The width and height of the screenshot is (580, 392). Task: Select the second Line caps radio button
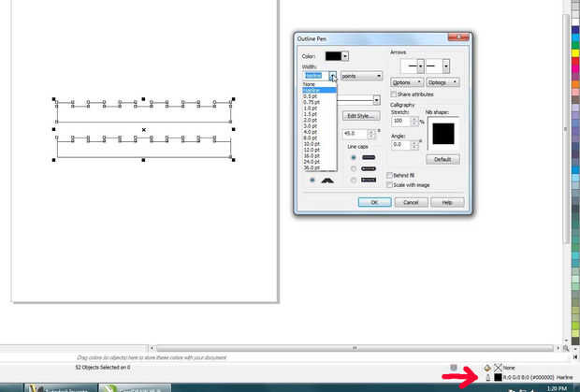tap(354, 168)
